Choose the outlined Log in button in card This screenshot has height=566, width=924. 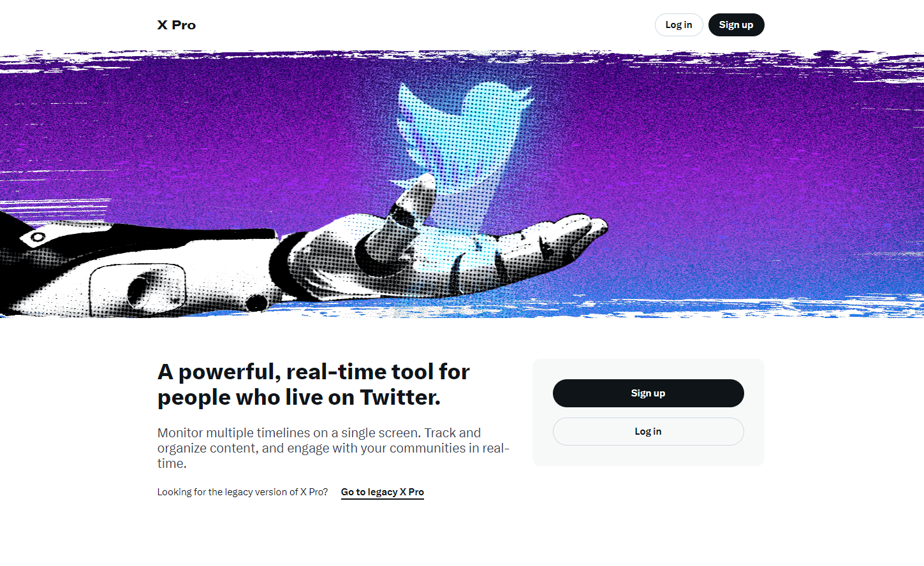click(648, 432)
